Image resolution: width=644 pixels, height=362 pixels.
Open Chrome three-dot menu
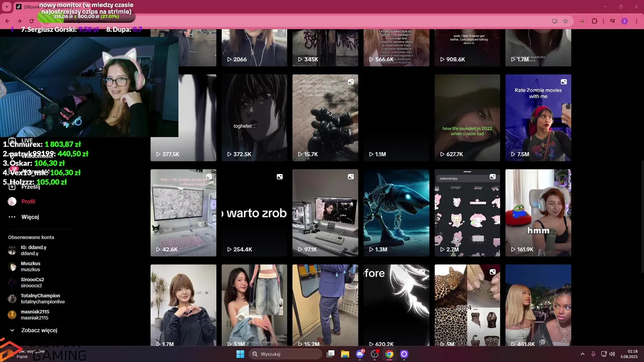636,21
